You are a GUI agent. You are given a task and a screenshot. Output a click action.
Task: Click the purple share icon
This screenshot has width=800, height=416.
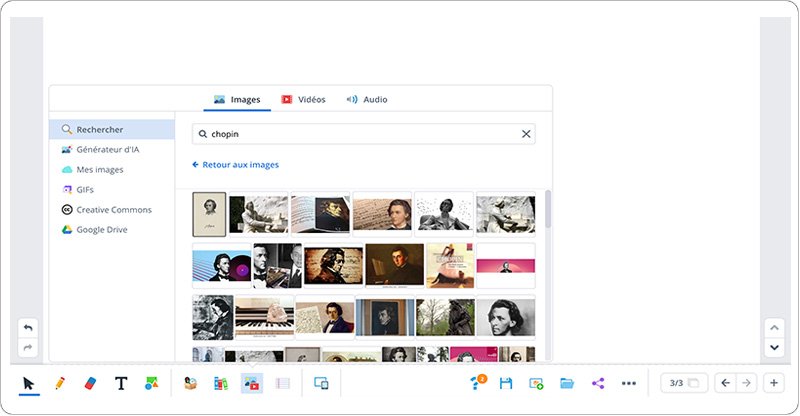(598, 383)
